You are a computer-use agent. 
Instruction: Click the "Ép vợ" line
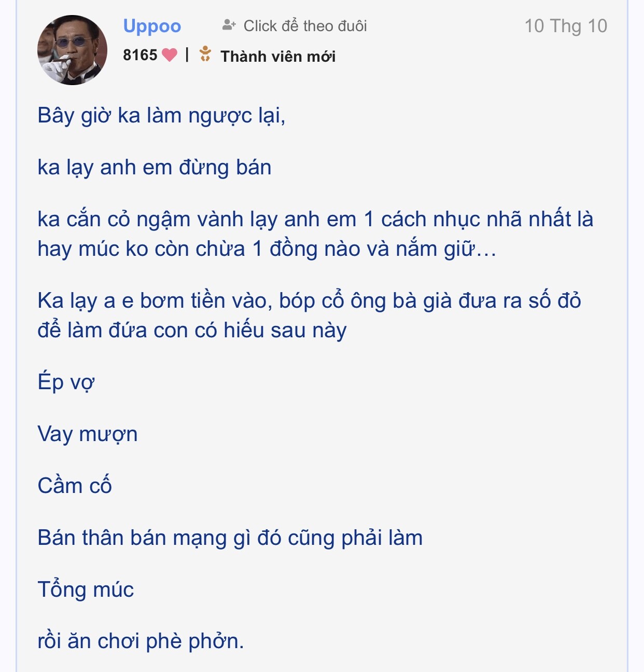coord(66,382)
